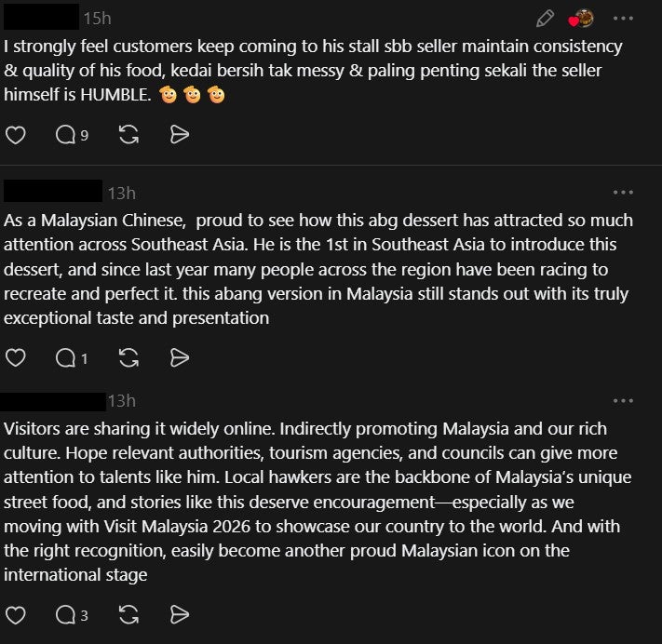The image size is (662, 644).
Task: Open the post text starting 'Visitors are sharing it widely'
Action: 305,502
